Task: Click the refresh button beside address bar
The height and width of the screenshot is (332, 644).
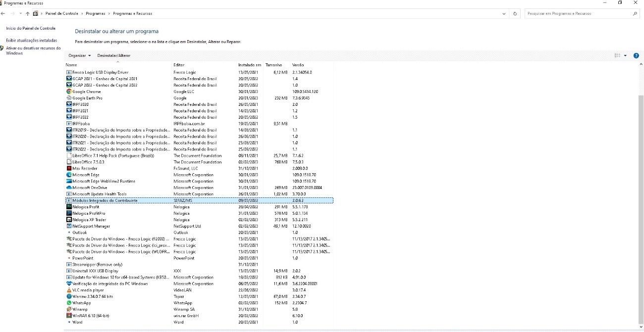Action: (515, 14)
